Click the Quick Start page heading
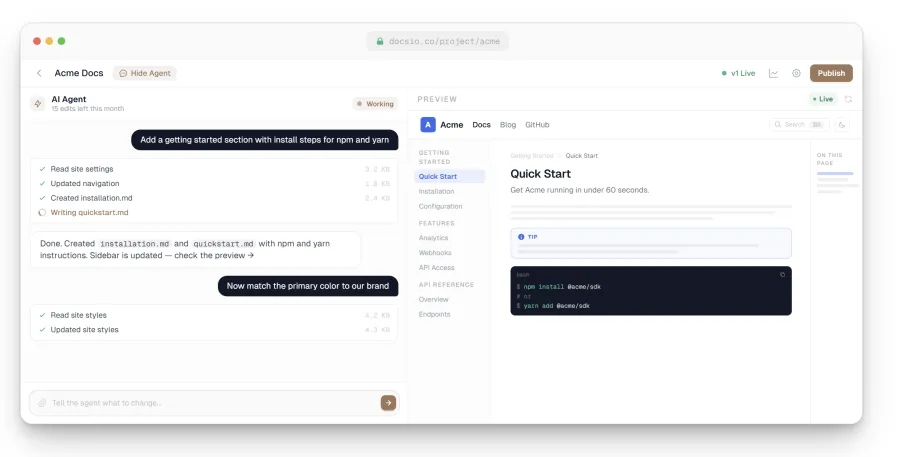 click(x=540, y=173)
